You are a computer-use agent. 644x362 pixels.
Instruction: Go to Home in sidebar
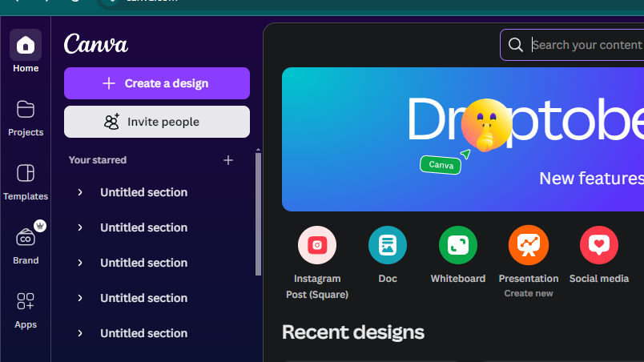click(26, 51)
